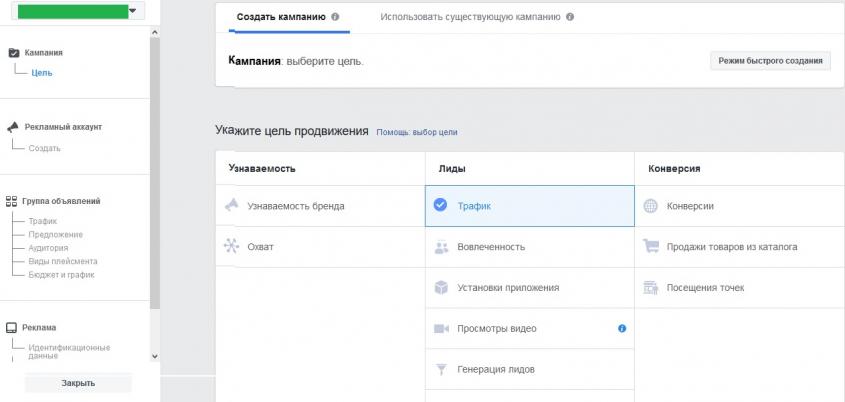Select Бюджет и график in sidebar
845x402 pixels.
click(x=61, y=275)
